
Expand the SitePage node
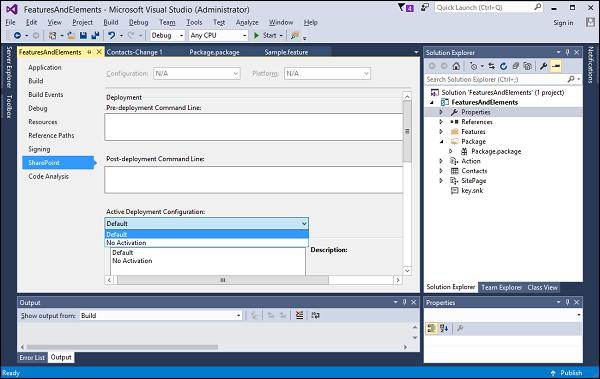(x=441, y=181)
